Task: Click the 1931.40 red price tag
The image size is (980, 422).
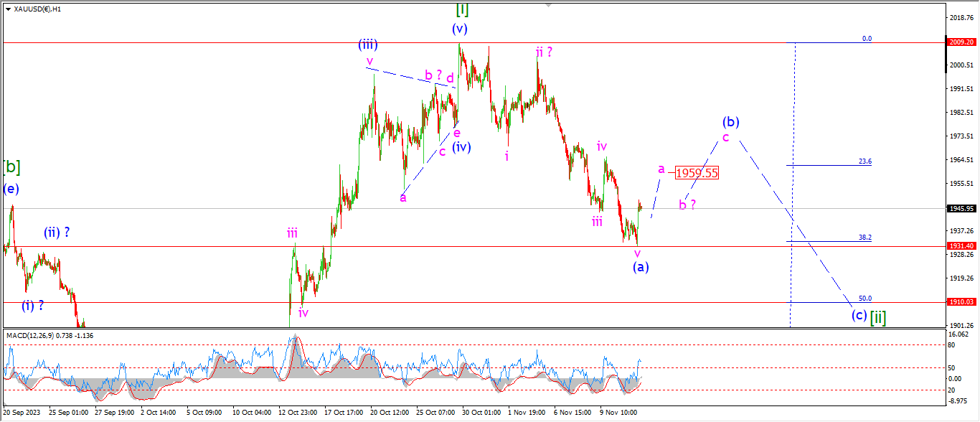Action: (961, 245)
